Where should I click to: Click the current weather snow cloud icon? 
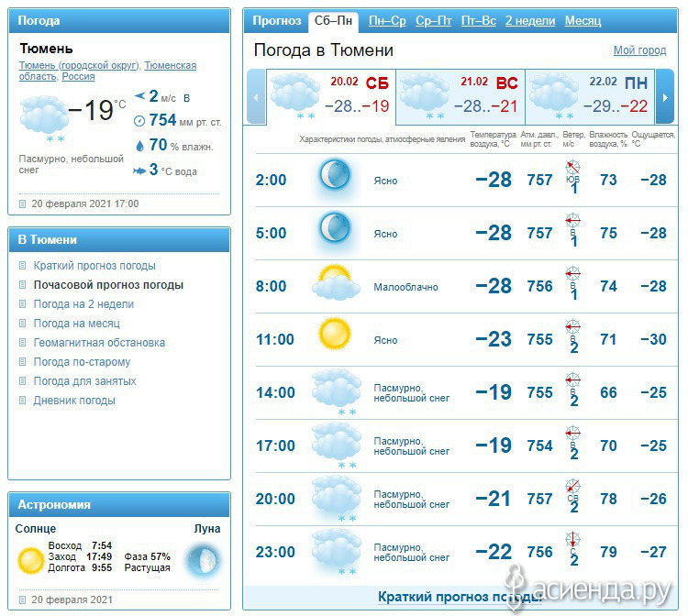click(x=43, y=117)
